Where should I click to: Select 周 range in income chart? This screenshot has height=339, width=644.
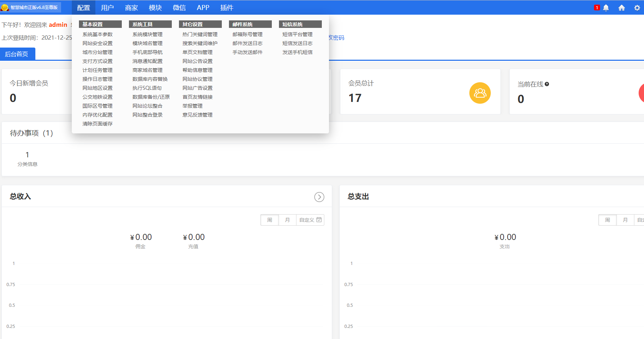point(270,220)
